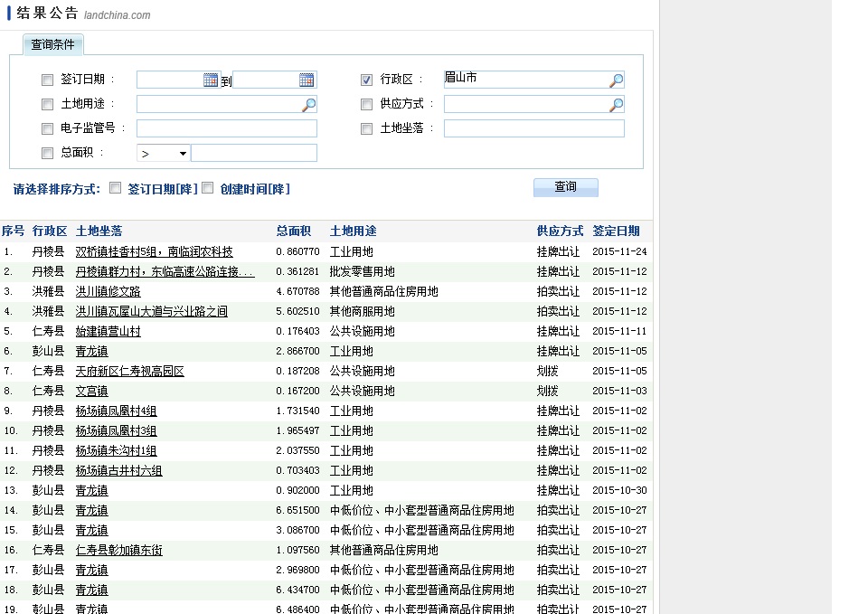The width and height of the screenshot is (868, 614).
Task: Click the 土地坐落 input field
Action: click(x=534, y=128)
